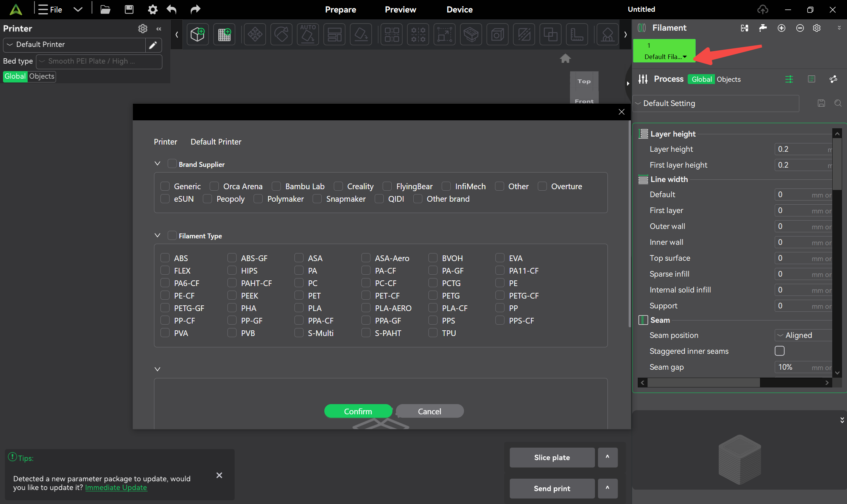Click the home view icon
This screenshot has height=504, width=847.
point(565,58)
